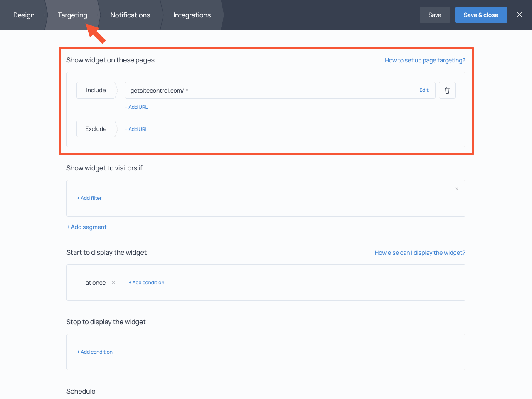532x399 pixels.
Task: Remove the "at once" display condition
Action: (113, 283)
